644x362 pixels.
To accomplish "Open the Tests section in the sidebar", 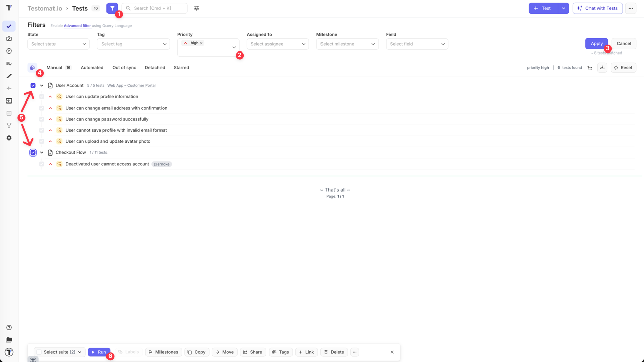I will (x=9, y=26).
